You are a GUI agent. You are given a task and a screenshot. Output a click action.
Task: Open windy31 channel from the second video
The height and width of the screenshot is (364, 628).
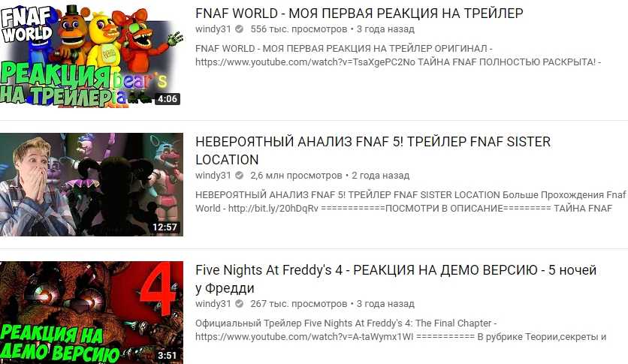point(213,176)
